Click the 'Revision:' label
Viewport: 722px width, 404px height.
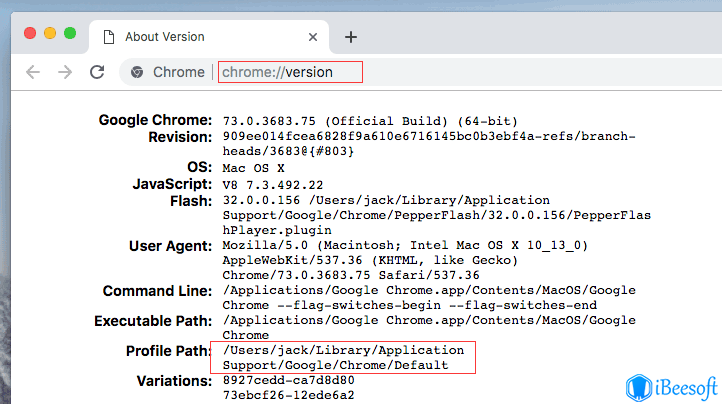point(180,137)
